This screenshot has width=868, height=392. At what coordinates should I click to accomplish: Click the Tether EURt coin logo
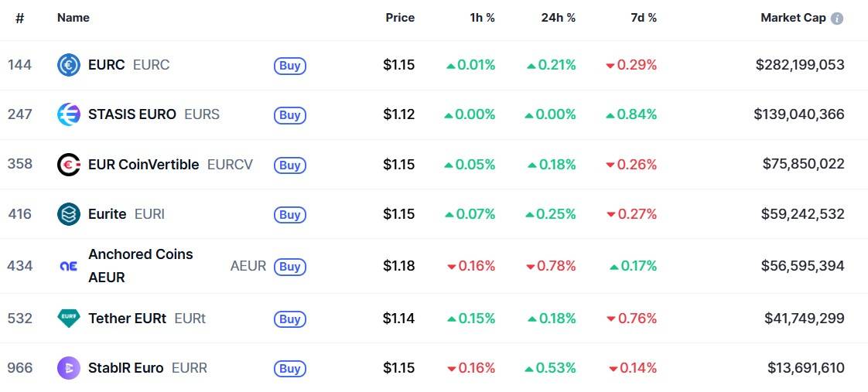click(x=69, y=318)
